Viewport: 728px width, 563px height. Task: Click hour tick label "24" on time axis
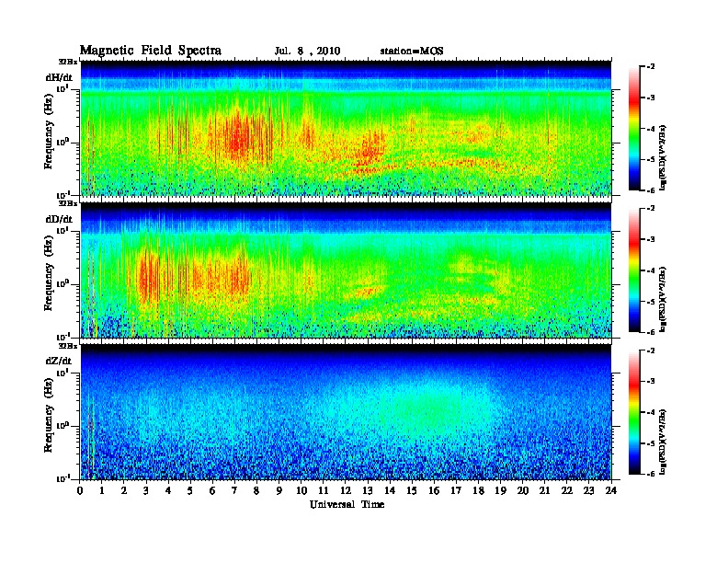tap(611, 490)
